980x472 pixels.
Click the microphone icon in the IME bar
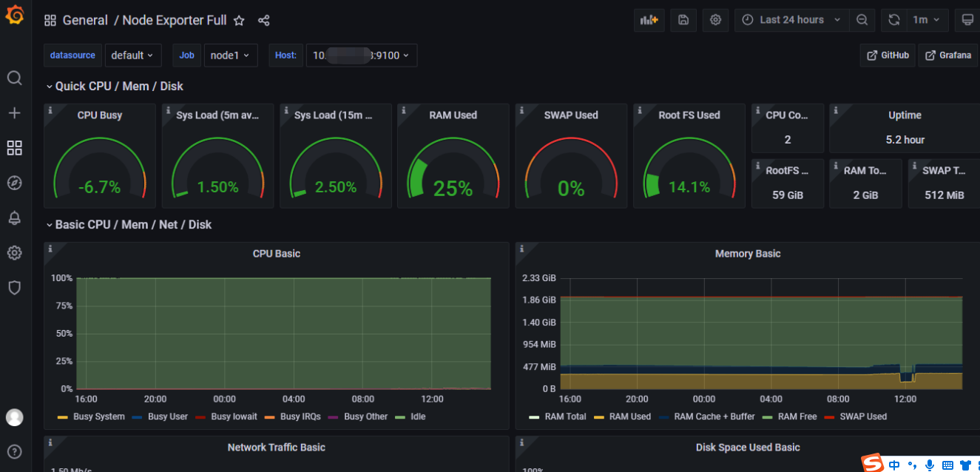tap(930, 465)
